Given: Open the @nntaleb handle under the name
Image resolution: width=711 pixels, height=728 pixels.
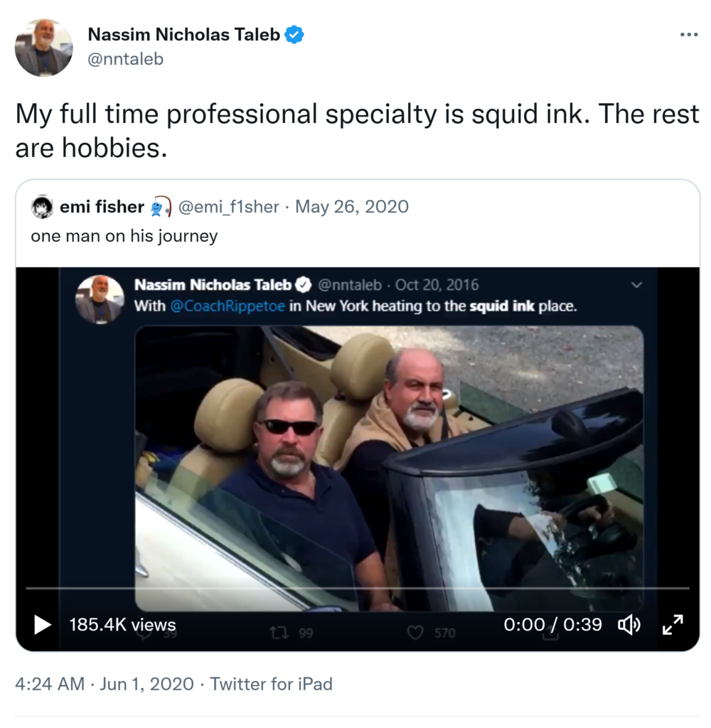Looking at the screenshot, I should (125, 59).
